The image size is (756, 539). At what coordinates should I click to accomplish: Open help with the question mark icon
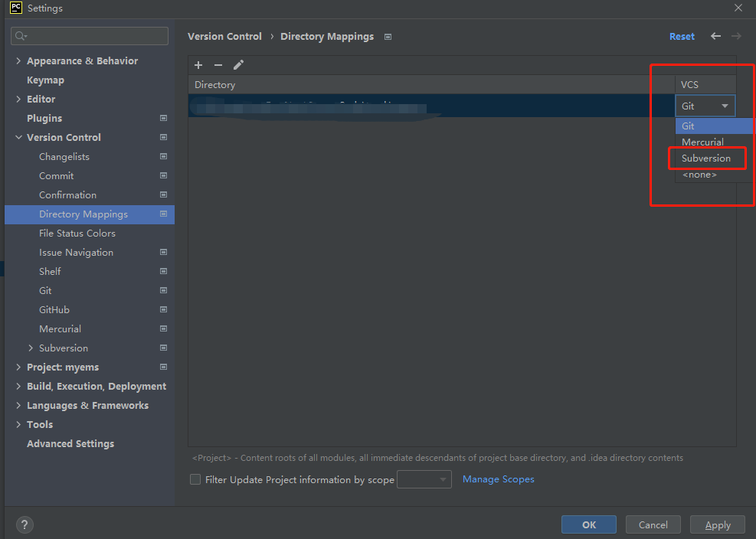coord(25,524)
